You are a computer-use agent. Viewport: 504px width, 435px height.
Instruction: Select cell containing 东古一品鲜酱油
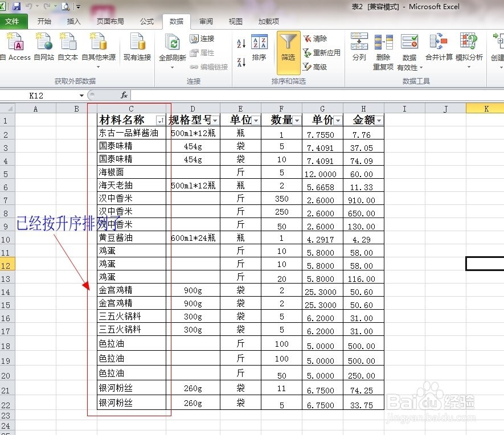pos(132,133)
